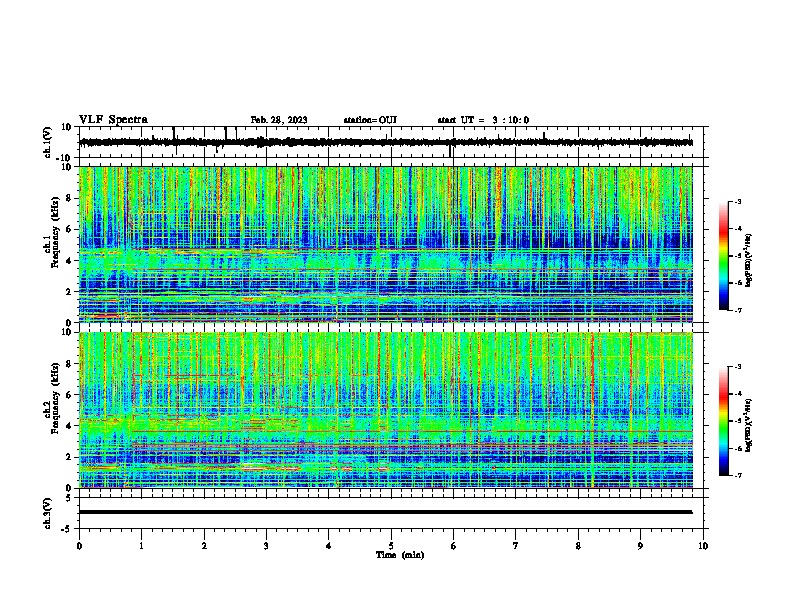The image size is (792, 612).
Task: Click the "-7" label on ch.2 color bar
Action: [738, 476]
